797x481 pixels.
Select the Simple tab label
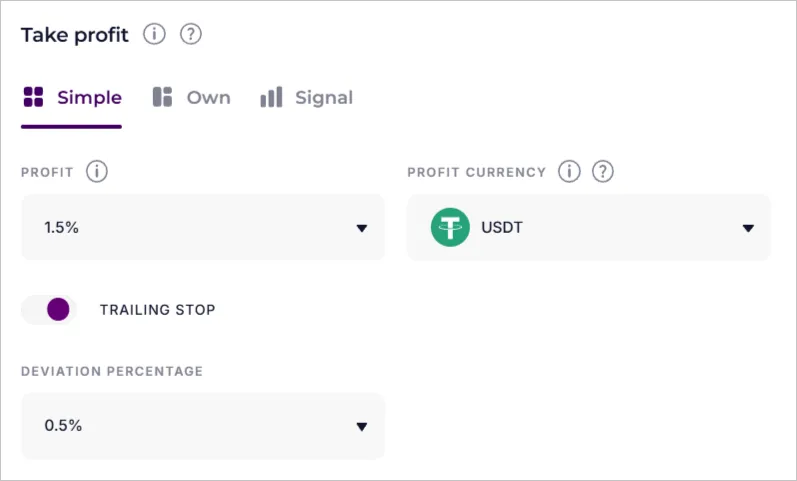89,98
